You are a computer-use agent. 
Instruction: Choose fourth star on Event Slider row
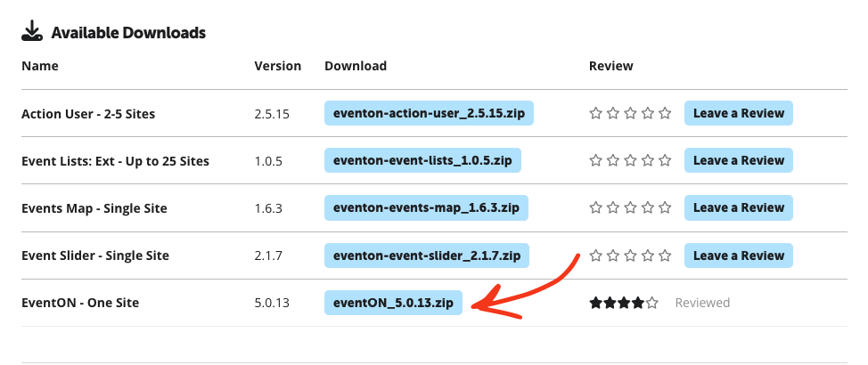click(x=648, y=255)
